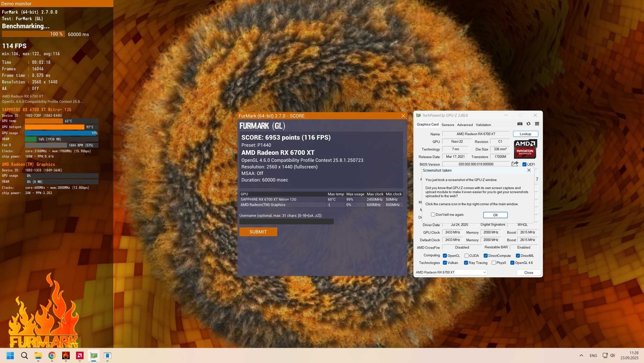Click the benchmark 100 % progress bar

33,34
